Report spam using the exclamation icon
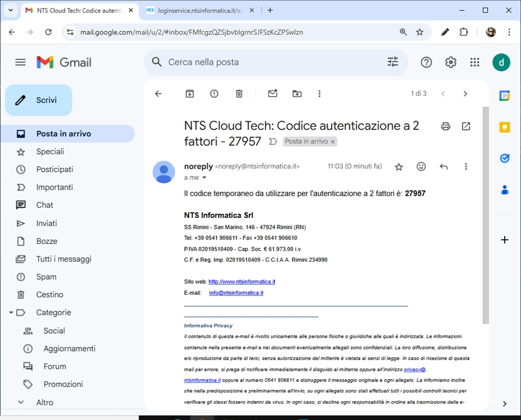 coord(215,94)
